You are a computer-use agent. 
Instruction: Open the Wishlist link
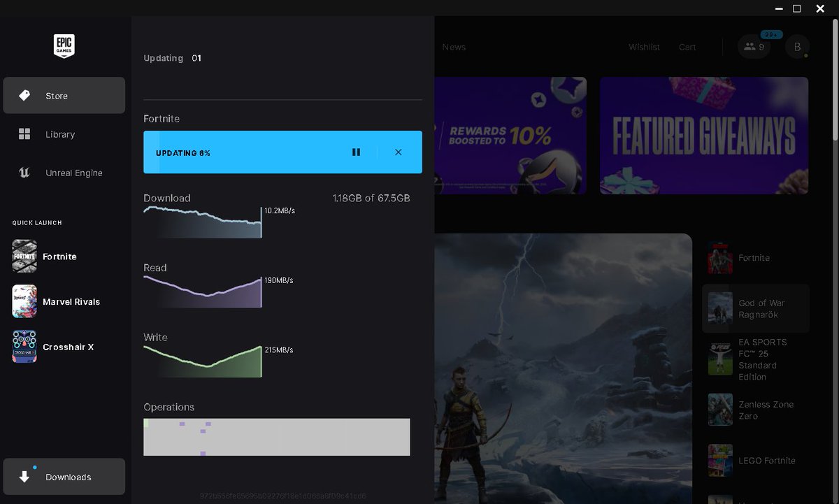pos(644,47)
